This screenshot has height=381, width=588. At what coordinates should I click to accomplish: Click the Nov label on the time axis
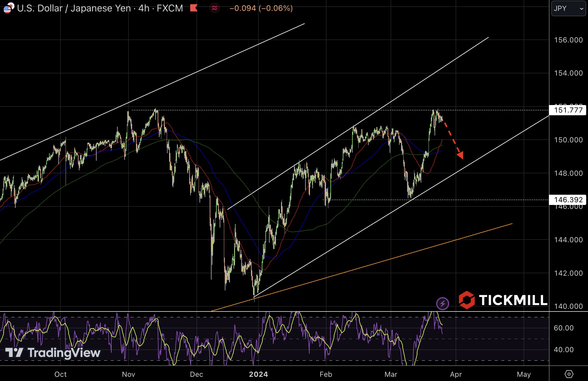[x=128, y=374]
